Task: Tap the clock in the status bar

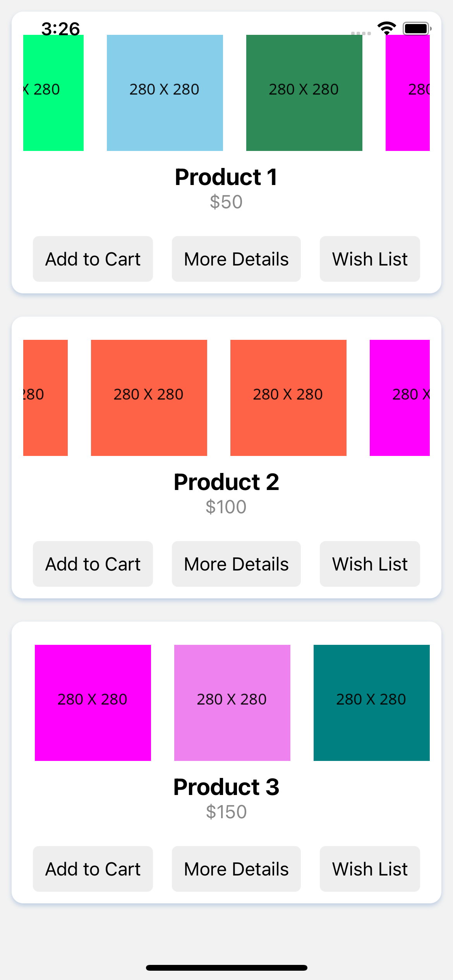Action: tap(61, 28)
